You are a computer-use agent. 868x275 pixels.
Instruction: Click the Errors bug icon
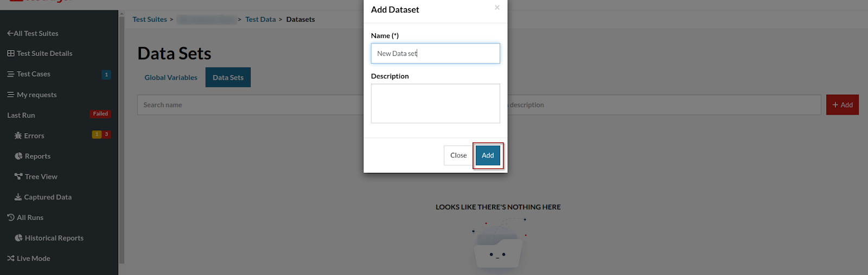pyautogui.click(x=18, y=136)
